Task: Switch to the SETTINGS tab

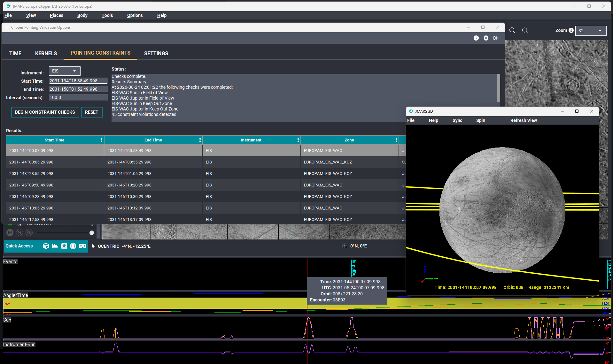Action: pyautogui.click(x=156, y=53)
